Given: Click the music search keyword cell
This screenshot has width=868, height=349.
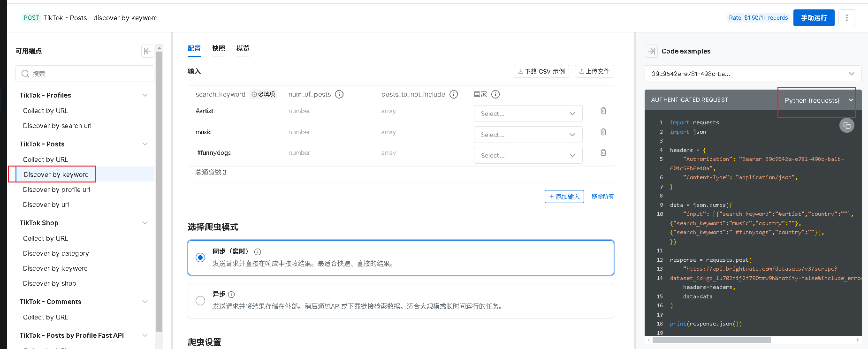Looking at the screenshot, I should pos(204,132).
